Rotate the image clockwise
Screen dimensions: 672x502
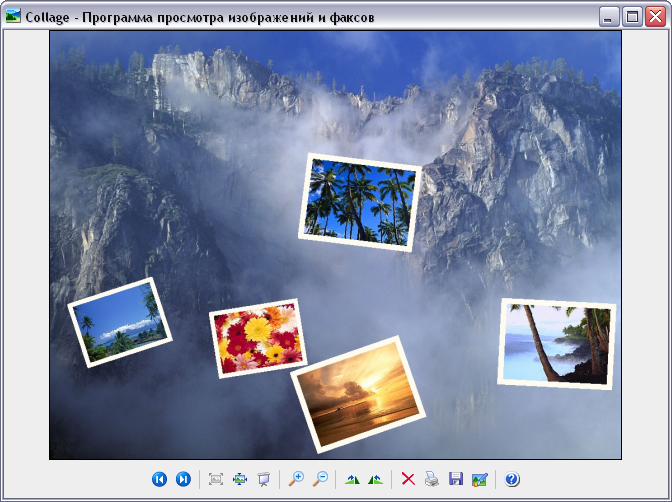click(x=352, y=479)
